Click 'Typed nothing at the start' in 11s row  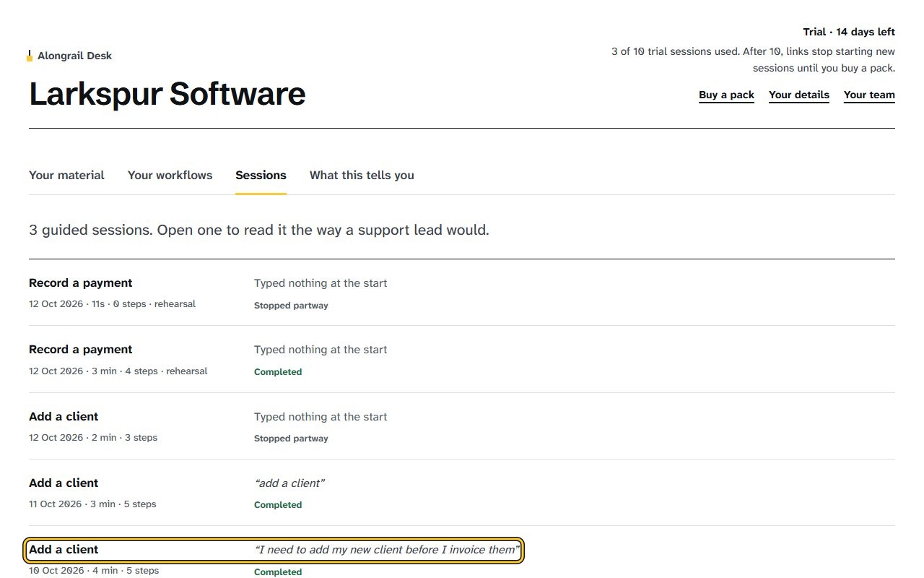coord(321,283)
